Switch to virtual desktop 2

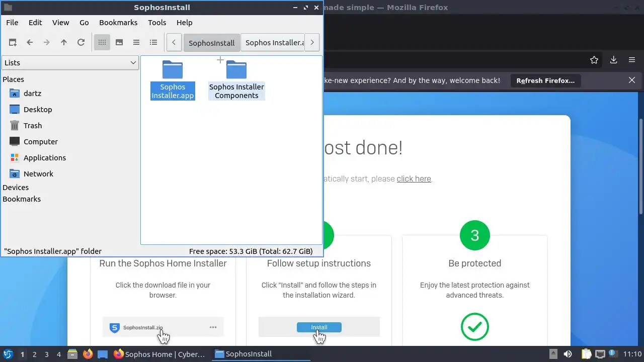pos(34,354)
